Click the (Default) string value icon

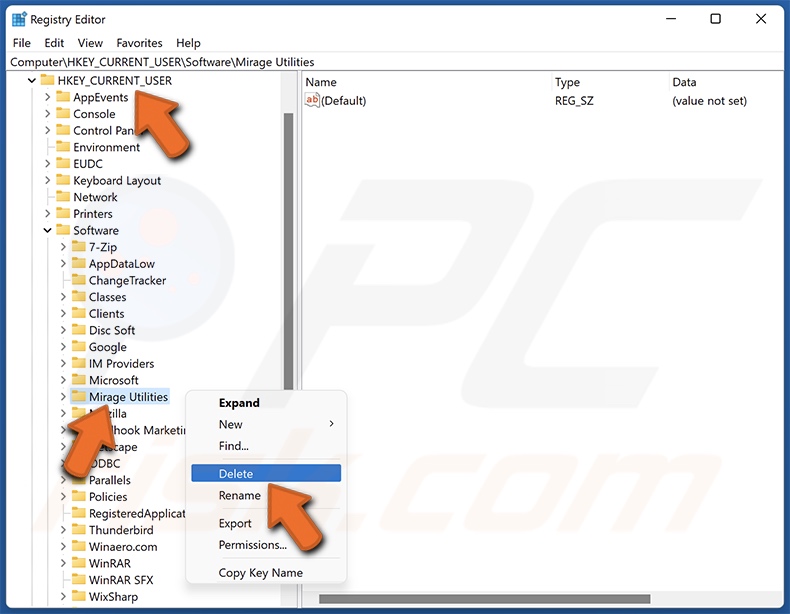312,100
